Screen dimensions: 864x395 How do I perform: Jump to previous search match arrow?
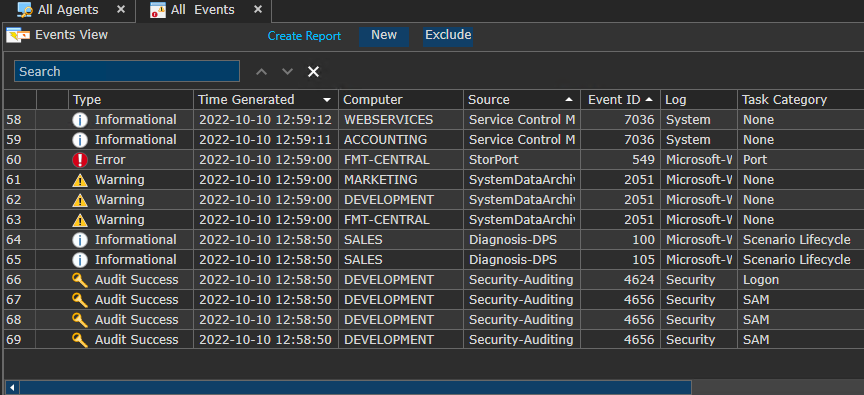pos(262,72)
